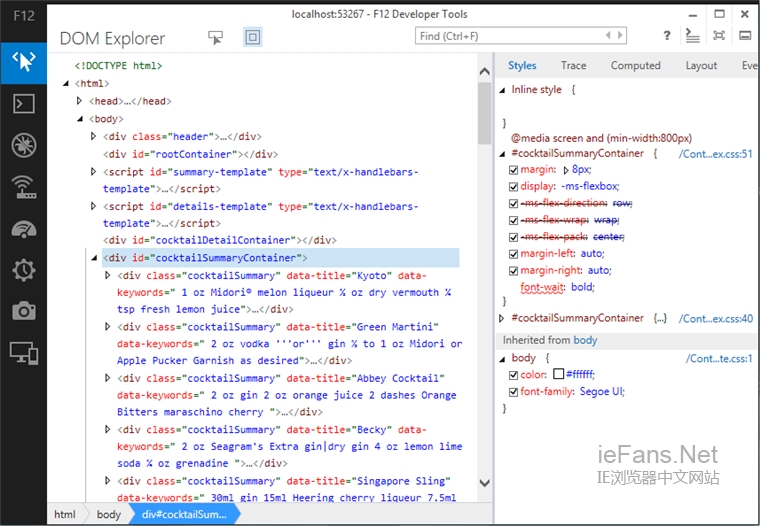Click the DOM tree scrollbar down arrow

click(484, 483)
